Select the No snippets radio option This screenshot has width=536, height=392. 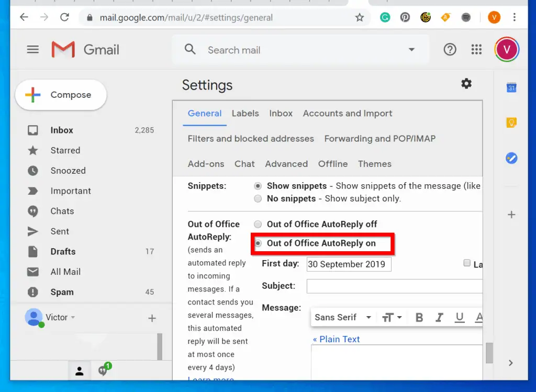(258, 199)
